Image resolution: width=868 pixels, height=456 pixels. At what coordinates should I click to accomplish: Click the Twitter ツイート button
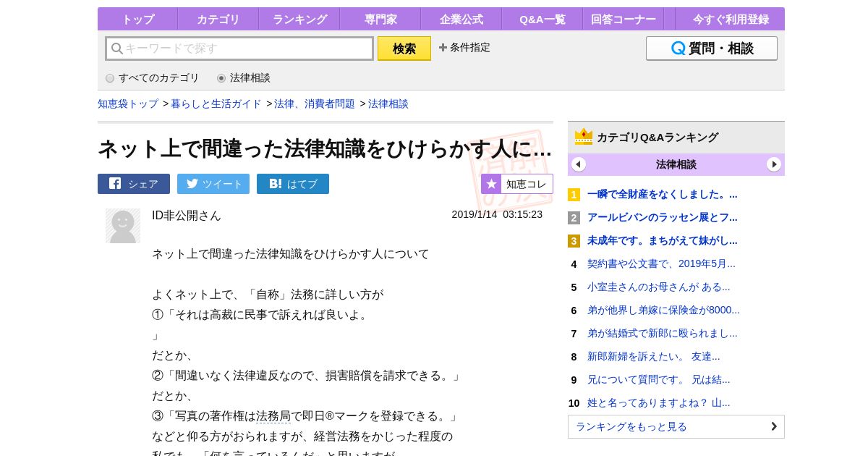click(213, 184)
